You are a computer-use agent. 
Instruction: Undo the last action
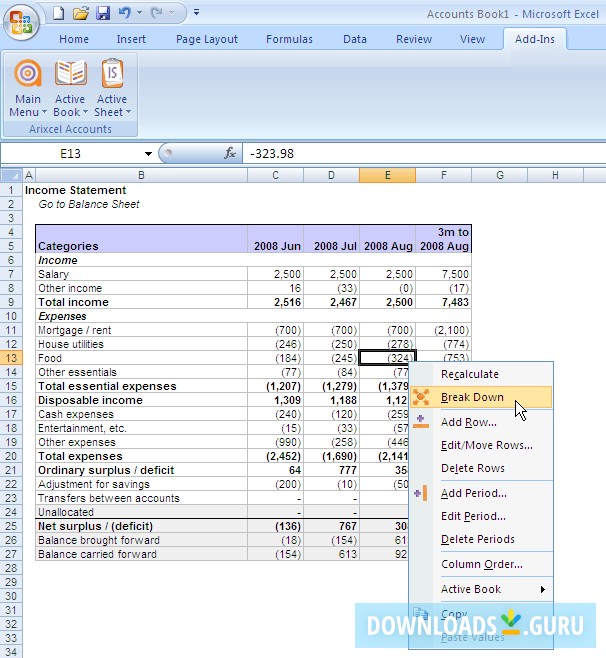(x=124, y=13)
